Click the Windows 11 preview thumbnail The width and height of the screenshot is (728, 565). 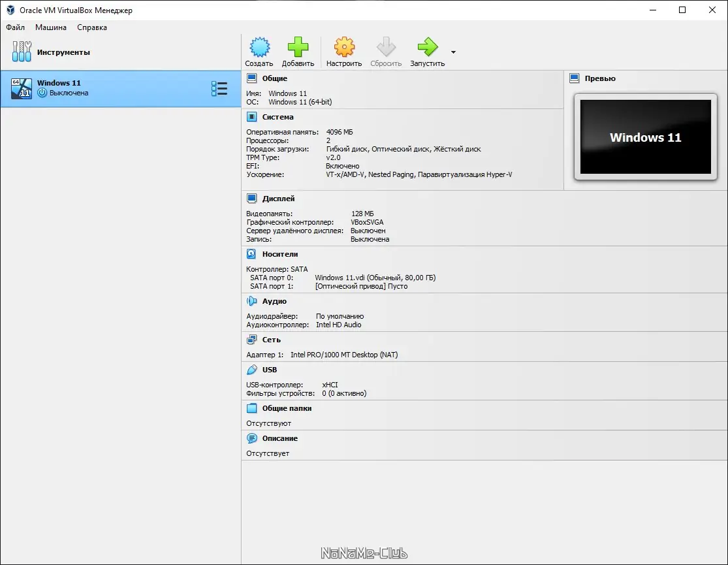[x=645, y=137]
